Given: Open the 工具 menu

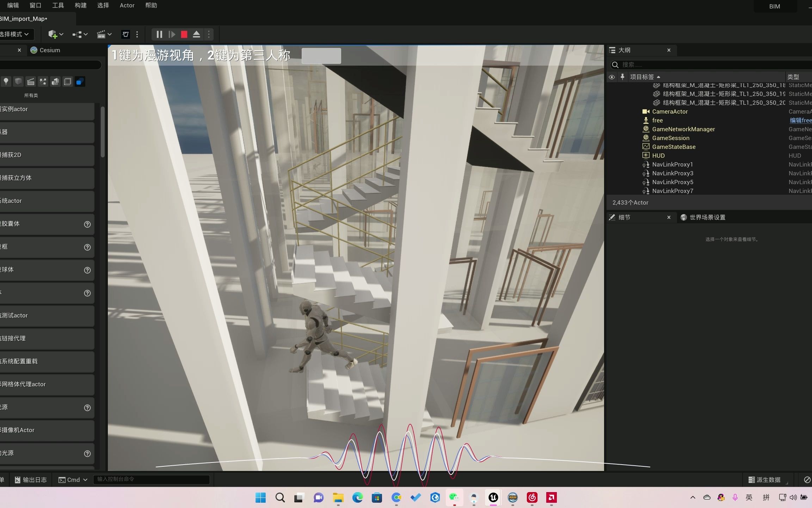Looking at the screenshot, I should [x=58, y=5].
